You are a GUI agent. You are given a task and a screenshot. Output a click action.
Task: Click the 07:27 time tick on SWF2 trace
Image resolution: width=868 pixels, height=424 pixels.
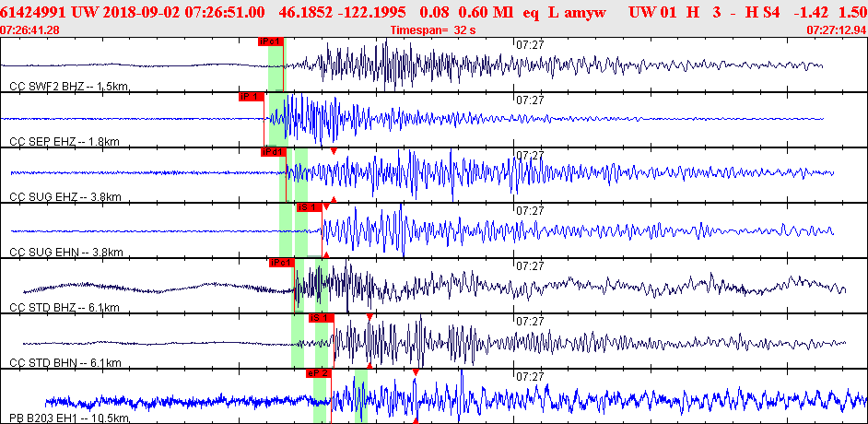529,43
